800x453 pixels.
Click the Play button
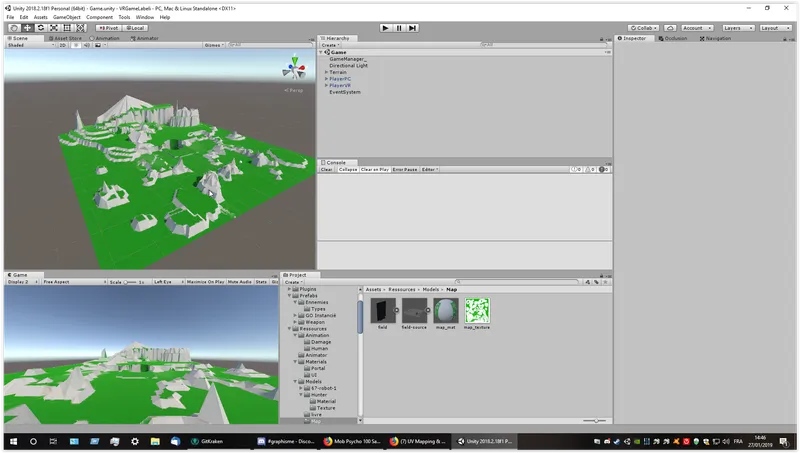[x=386, y=28]
